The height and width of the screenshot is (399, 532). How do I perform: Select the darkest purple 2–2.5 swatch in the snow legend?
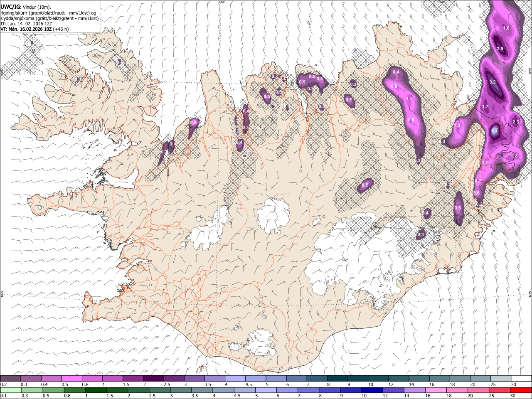point(153,379)
